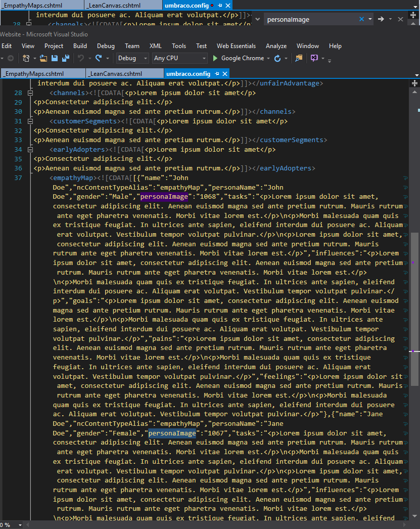Click the Navigate Forward arrow icon
The width and height of the screenshot is (420, 529).
pyautogui.click(x=11, y=58)
